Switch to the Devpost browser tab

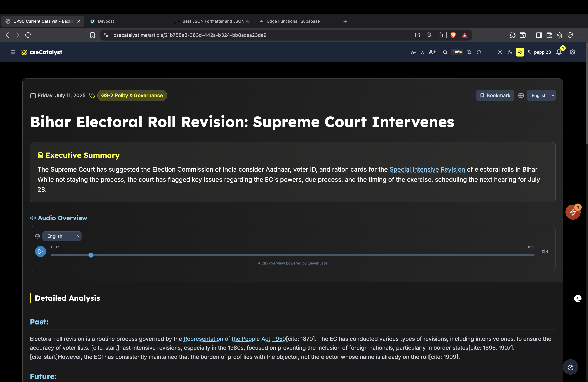(x=106, y=21)
